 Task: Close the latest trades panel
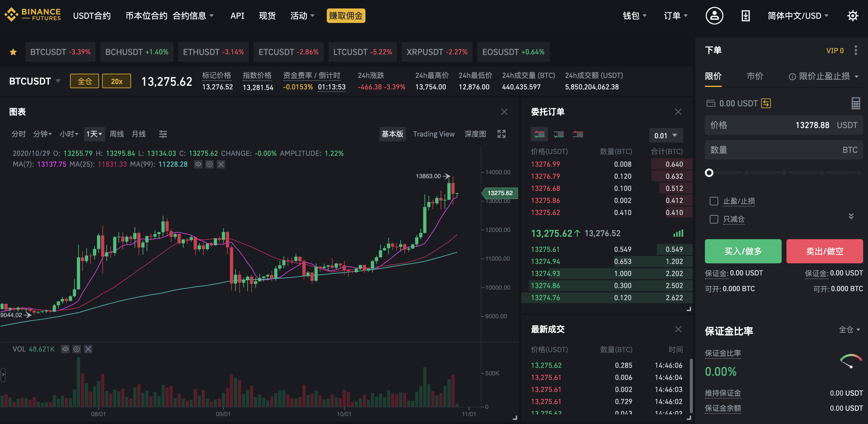coord(678,329)
